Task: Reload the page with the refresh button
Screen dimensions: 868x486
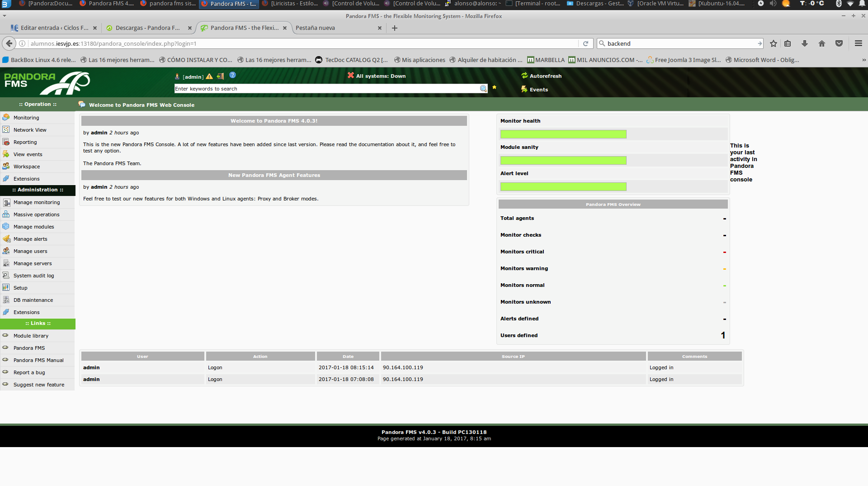Action: click(x=585, y=43)
